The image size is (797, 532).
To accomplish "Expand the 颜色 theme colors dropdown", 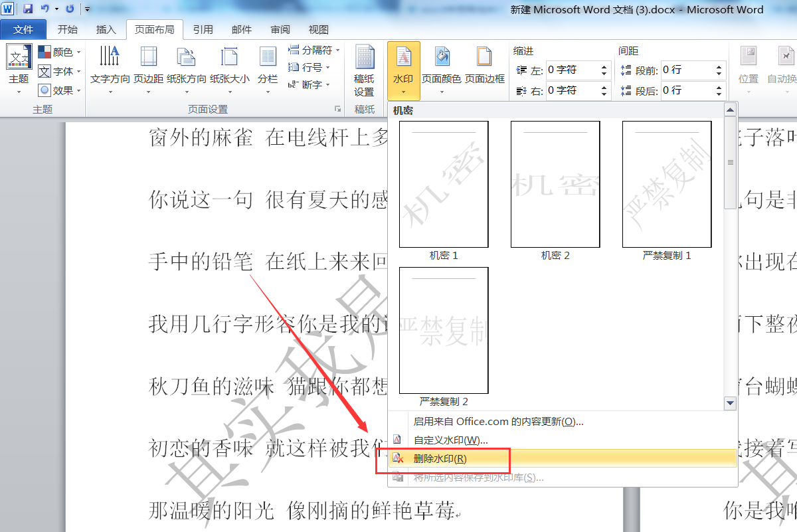I will coord(60,52).
